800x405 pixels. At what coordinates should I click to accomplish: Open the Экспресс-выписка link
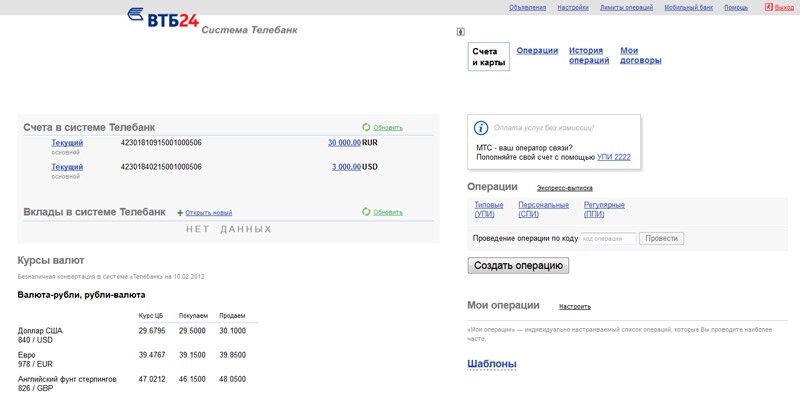click(564, 188)
